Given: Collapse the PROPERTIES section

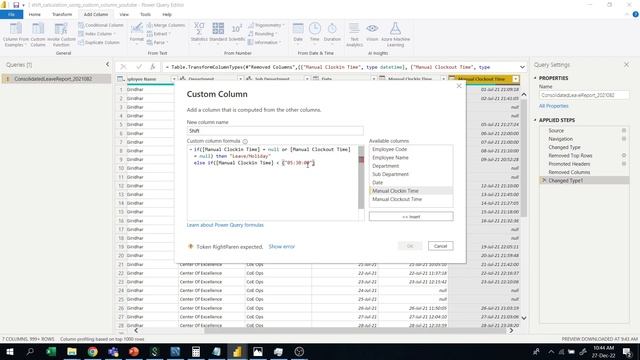Looking at the screenshot, I should [535, 78].
